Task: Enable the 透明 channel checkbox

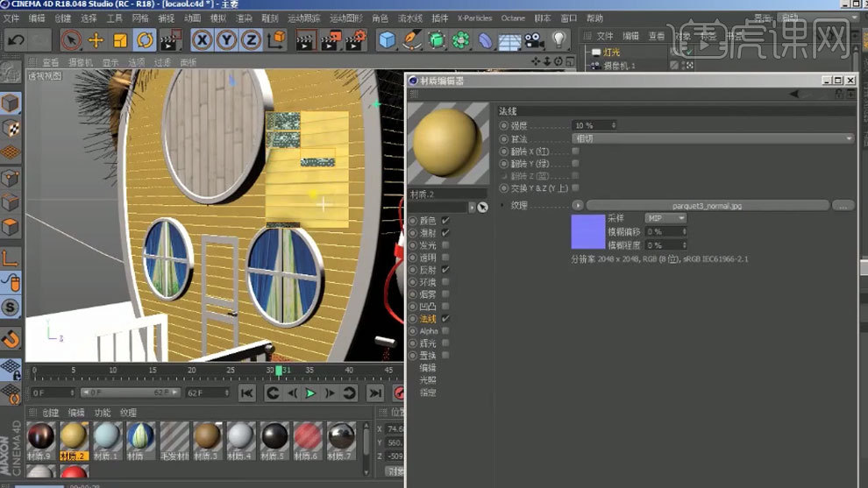Action: (445, 258)
